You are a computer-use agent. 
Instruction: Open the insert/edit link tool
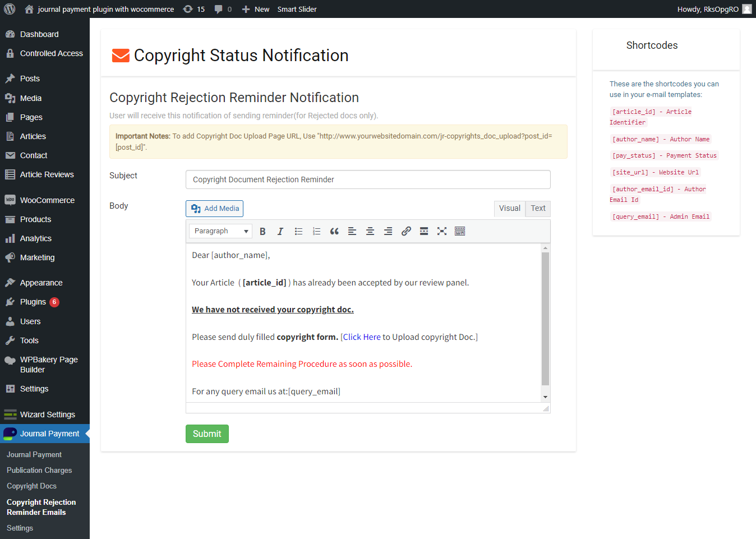[406, 231]
